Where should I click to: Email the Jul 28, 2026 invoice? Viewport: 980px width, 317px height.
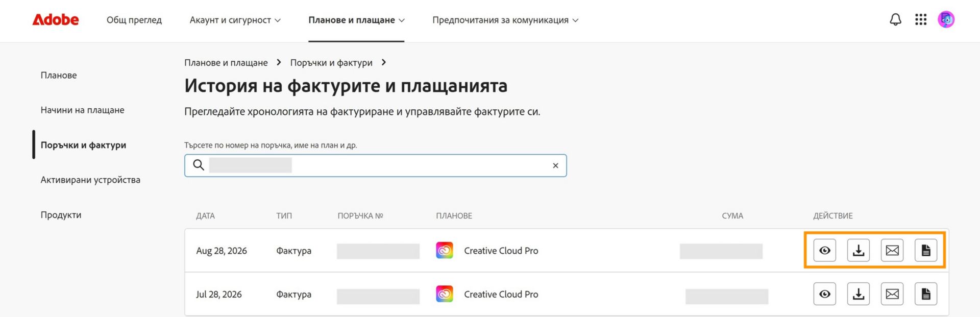[892, 294]
